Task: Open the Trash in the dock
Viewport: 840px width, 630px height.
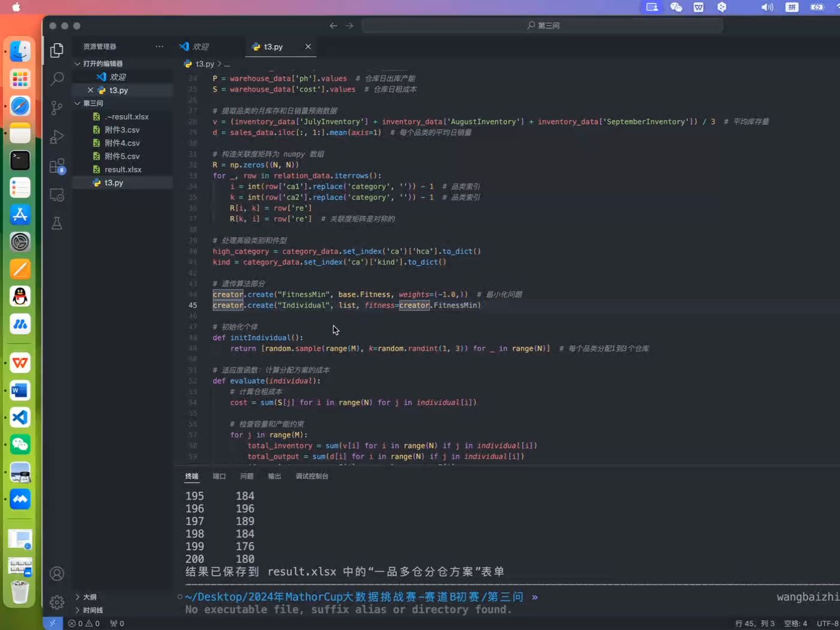Action: click(20, 592)
